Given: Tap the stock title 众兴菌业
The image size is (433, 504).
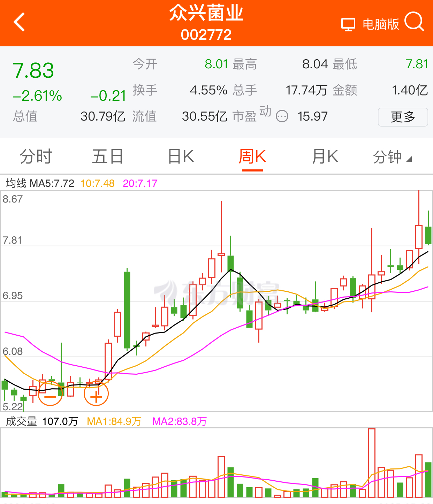Looking at the screenshot, I should click(206, 14).
